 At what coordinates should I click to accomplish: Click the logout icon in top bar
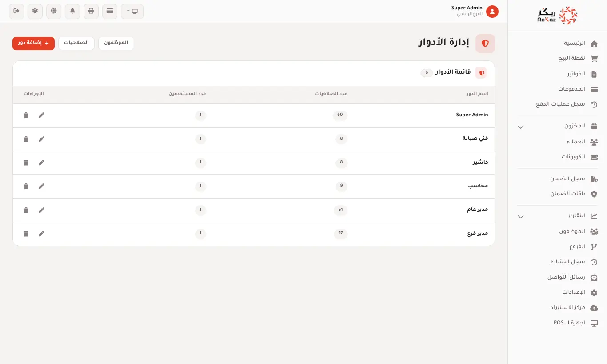click(16, 11)
